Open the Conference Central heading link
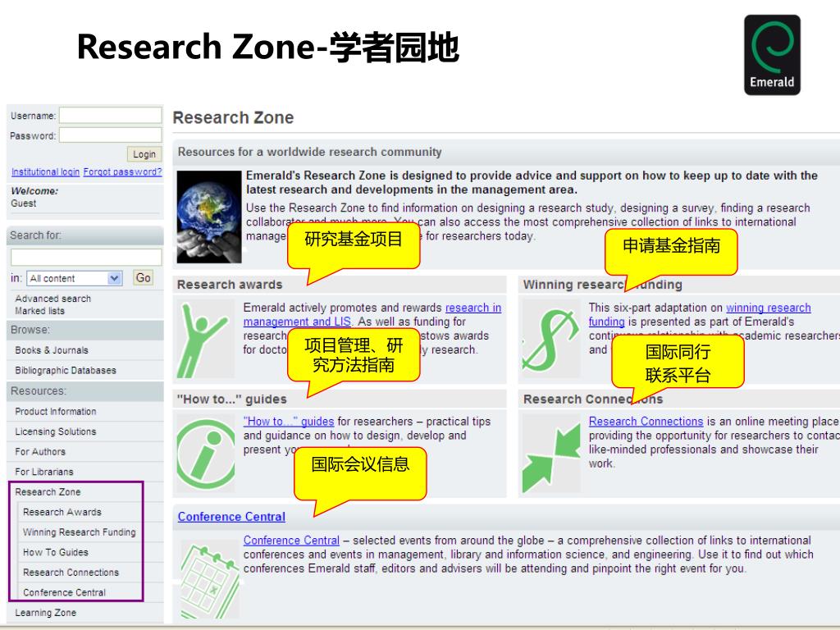840x630 pixels. (x=231, y=517)
